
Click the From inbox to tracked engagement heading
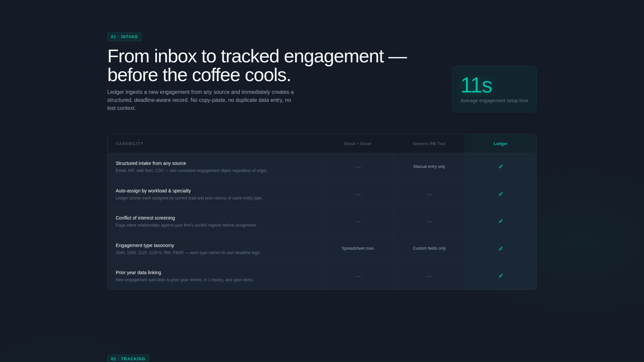pyautogui.click(x=257, y=65)
